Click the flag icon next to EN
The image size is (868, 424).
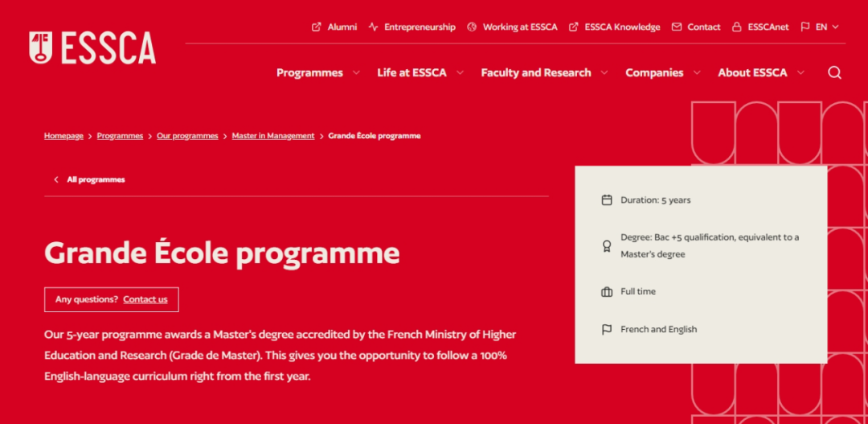(x=805, y=27)
